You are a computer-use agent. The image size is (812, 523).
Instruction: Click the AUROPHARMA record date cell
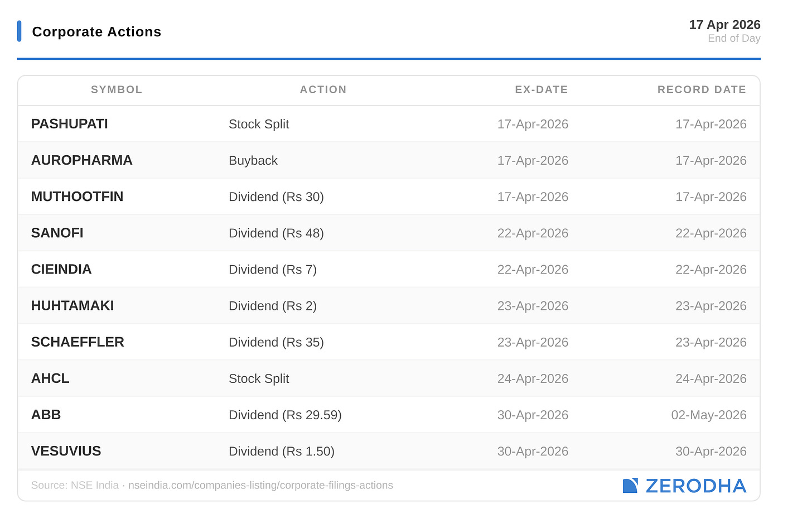point(711,161)
